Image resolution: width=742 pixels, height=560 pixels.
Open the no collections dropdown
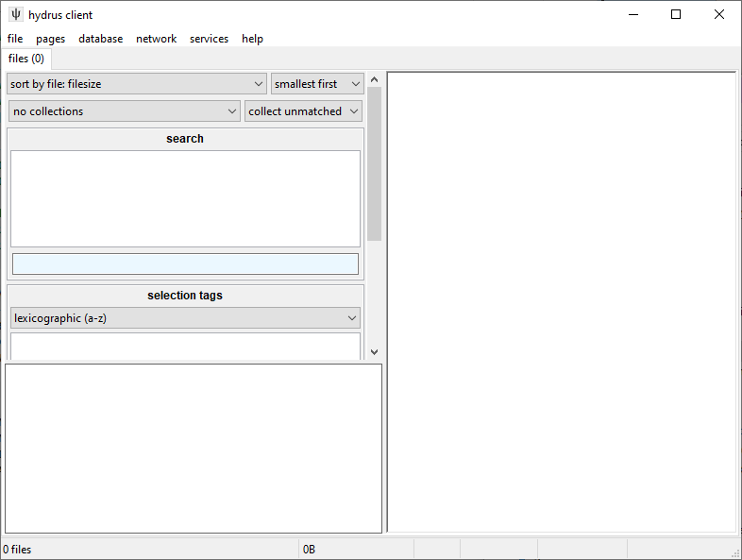pos(125,111)
